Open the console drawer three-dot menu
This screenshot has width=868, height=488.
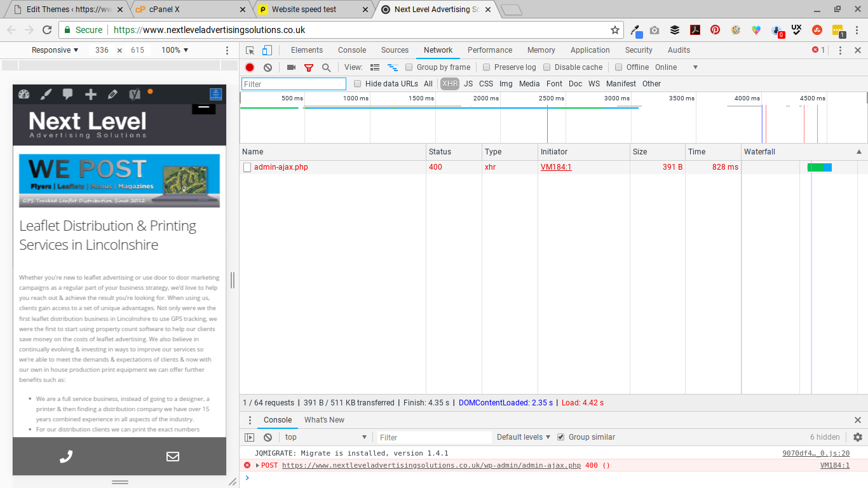(250, 420)
